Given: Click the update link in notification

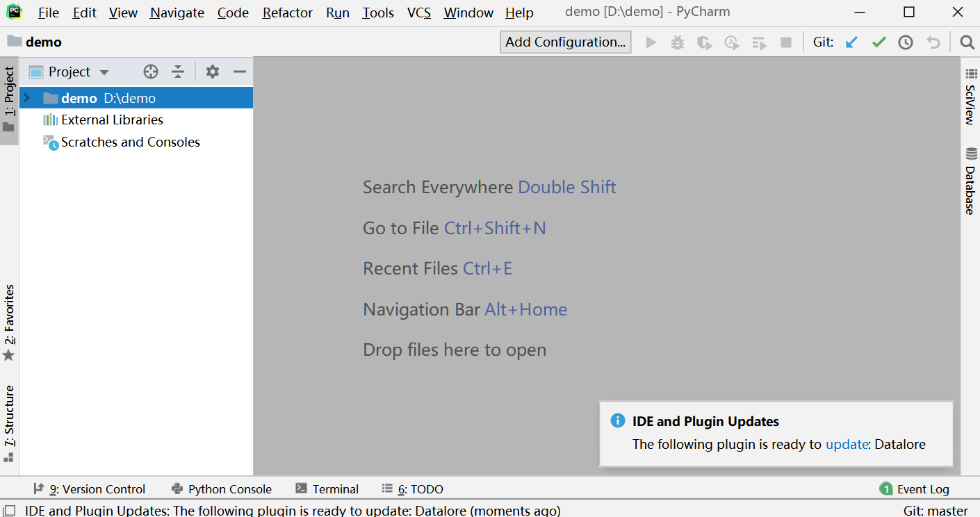Looking at the screenshot, I should (x=847, y=444).
